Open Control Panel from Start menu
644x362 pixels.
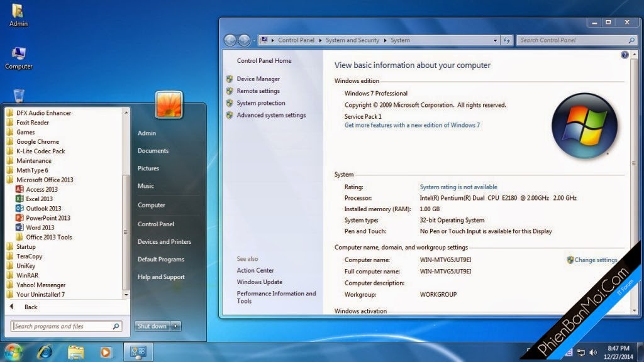[156, 224]
